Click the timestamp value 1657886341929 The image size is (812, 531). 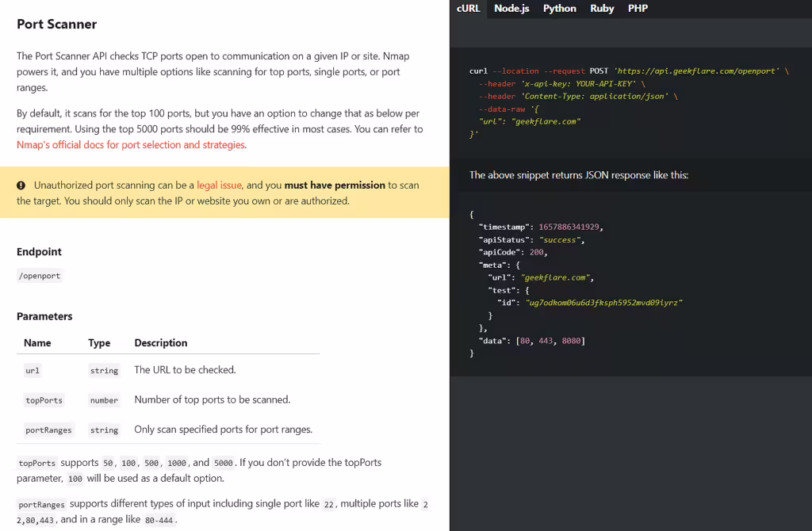(569, 227)
